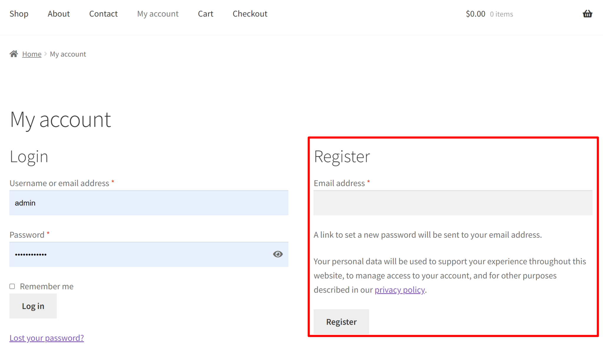603x364 pixels.
Task: Open the Checkout page
Action: tap(250, 14)
